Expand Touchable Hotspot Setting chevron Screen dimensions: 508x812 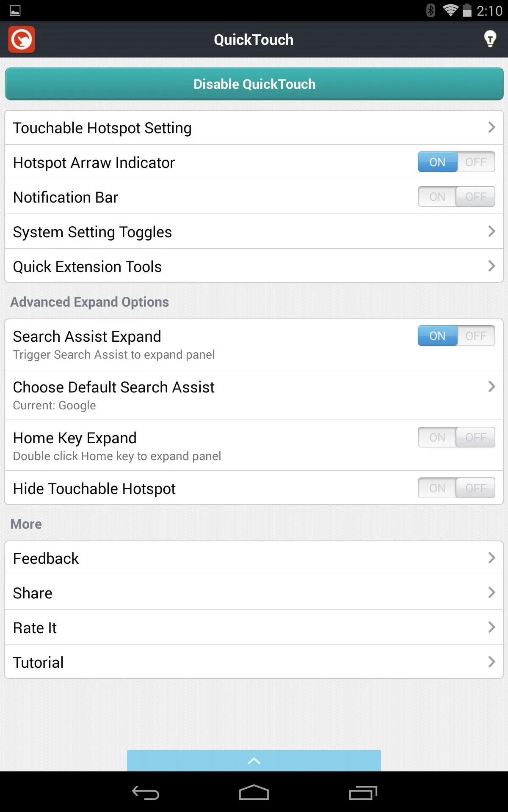(x=491, y=127)
